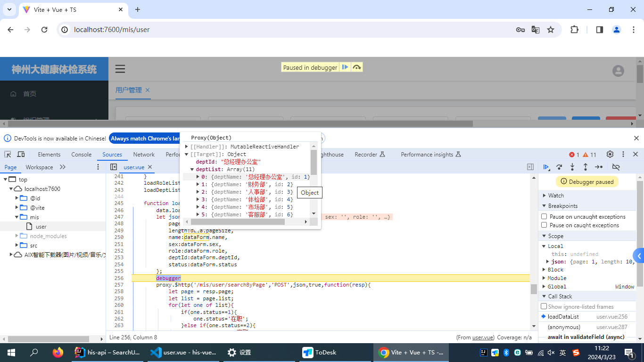Switch to the Network tab
The width and height of the screenshot is (644, 362).
tap(144, 154)
